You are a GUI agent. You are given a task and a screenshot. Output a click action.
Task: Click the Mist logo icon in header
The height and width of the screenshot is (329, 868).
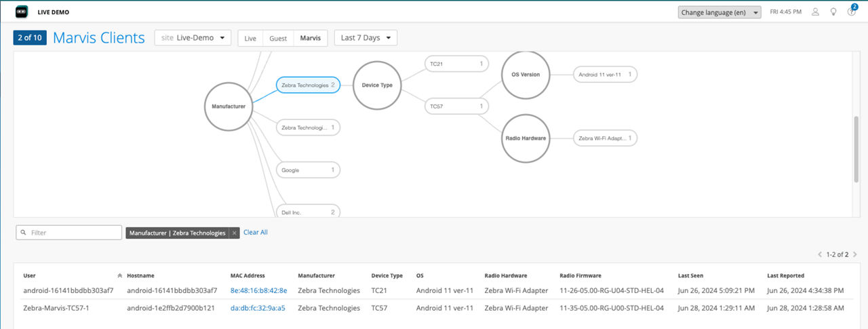coord(22,12)
